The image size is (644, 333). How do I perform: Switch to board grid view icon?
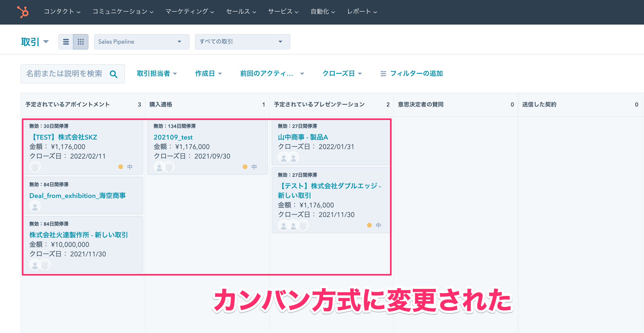click(x=81, y=42)
